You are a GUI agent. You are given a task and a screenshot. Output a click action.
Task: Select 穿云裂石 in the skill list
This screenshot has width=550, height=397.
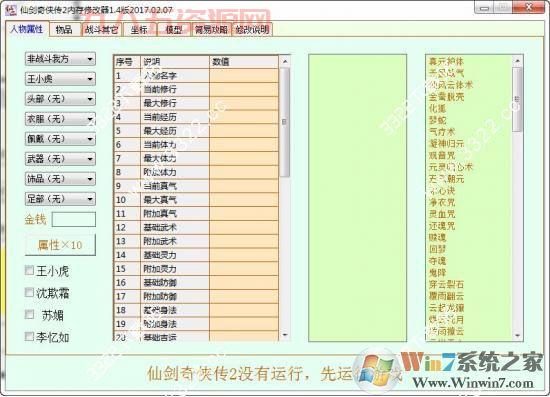click(446, 284)
